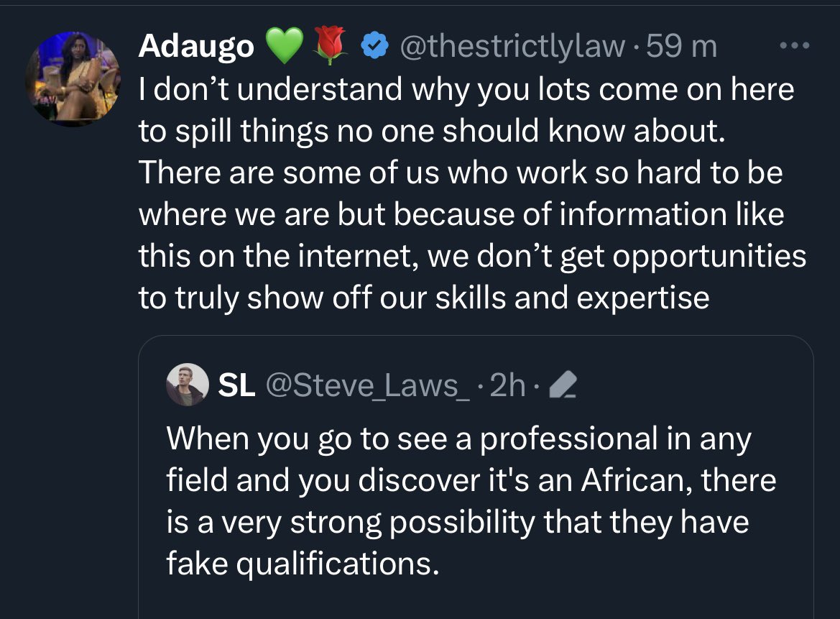The width and height of the screenshot is (840, 619).
Task: Click the line ending "skills and expertise"
Action: 424,298
